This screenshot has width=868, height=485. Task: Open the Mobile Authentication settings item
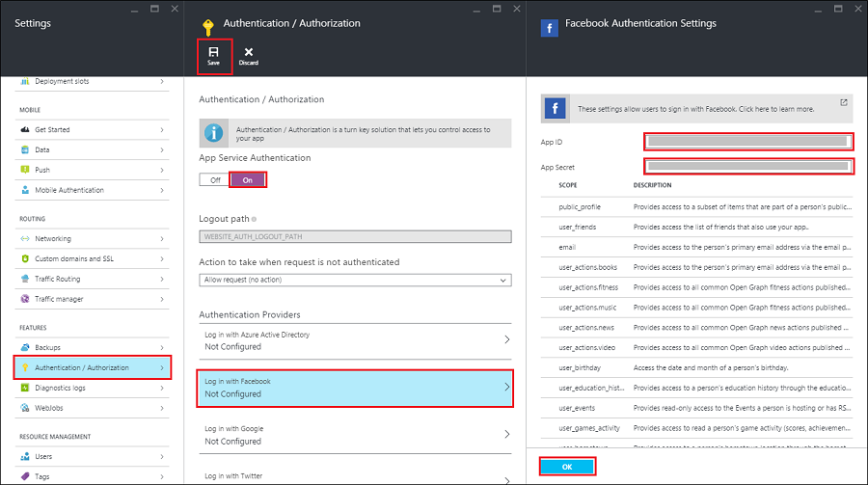[93, 190]
